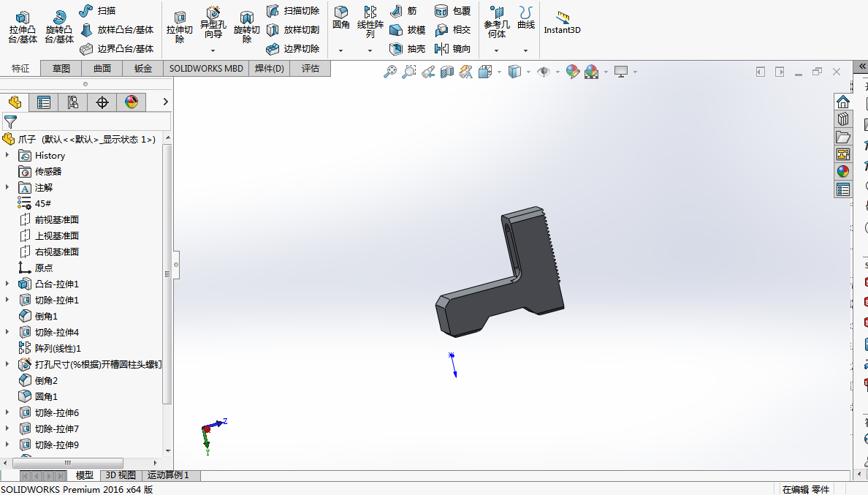
Task: Select the Linear Pattern (线性阵列) tool
Action: pos(370,22)
